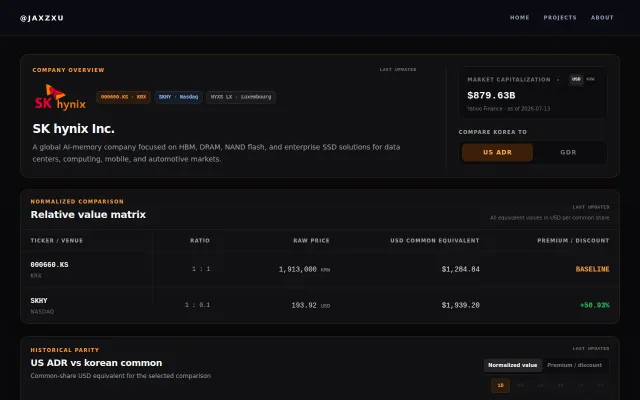Click the Relative value matrix heading
640x400 pixels.
coord(88,215)
